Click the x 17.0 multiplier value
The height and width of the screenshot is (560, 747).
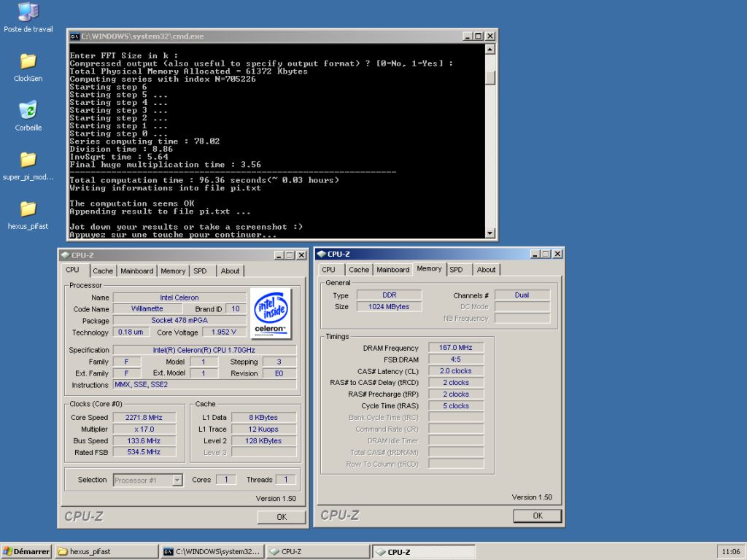(x=144, y=429)
